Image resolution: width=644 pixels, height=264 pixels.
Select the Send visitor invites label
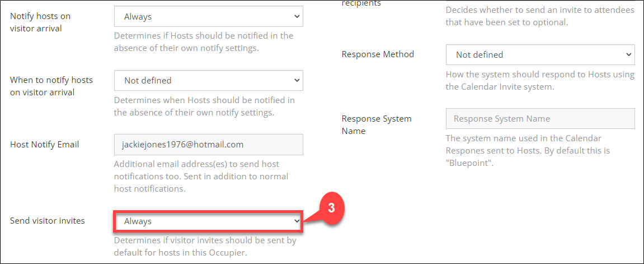click(47, 221)
